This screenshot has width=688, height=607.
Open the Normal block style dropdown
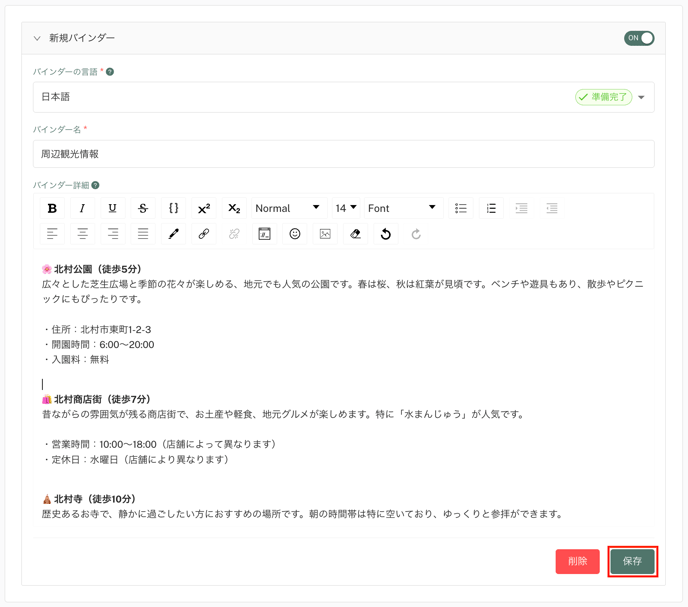pos(287,208)
